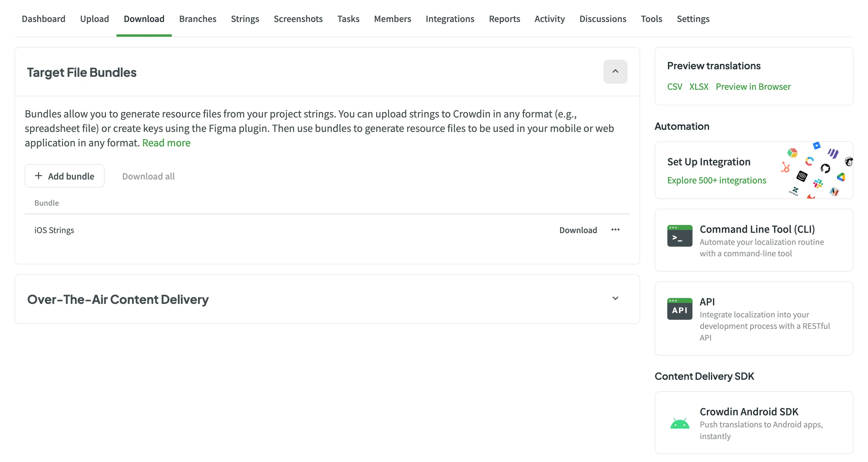This screenshot has height=462, width=868.
Task: Click the Slack logo in integrations
Action: click(x=818, y=183)
